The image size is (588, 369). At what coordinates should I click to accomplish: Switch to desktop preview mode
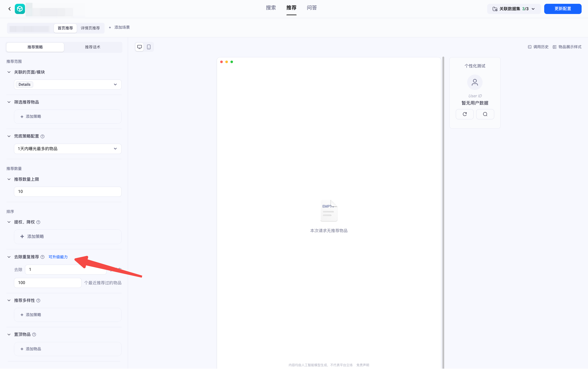(139, 47)
